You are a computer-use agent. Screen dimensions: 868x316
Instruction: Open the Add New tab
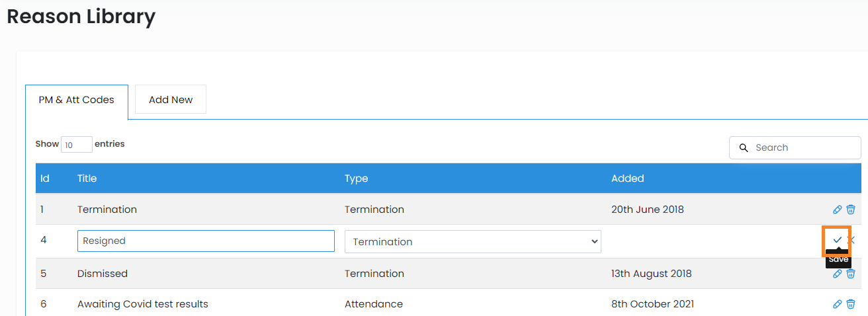click(171, 100)
